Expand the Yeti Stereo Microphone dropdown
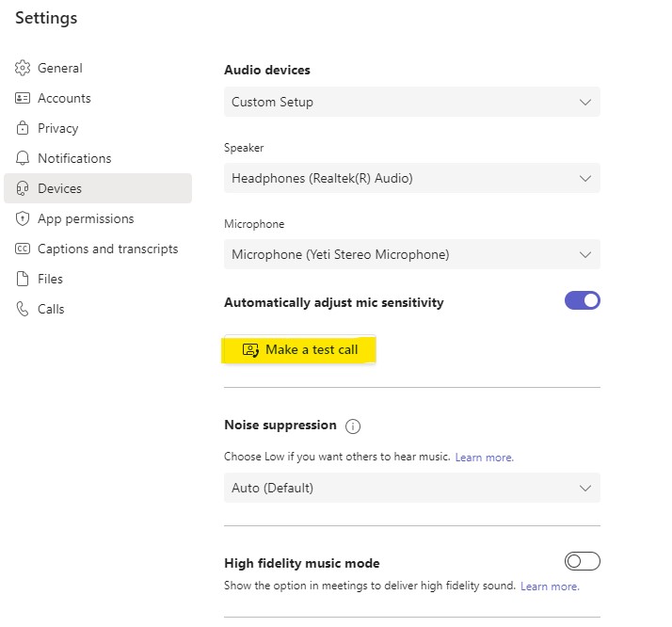Viewport: 672px width, 627px height. click(412, 254)
